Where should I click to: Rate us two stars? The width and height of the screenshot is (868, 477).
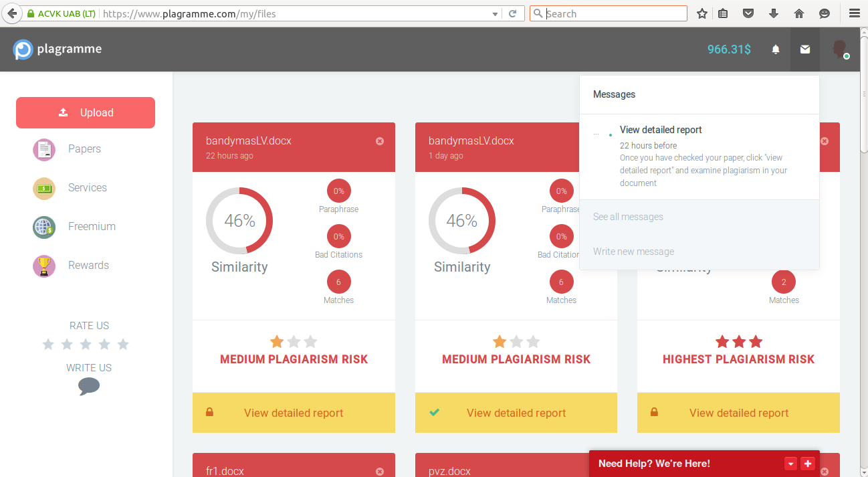pyautogui.click(x=67, y=345)
